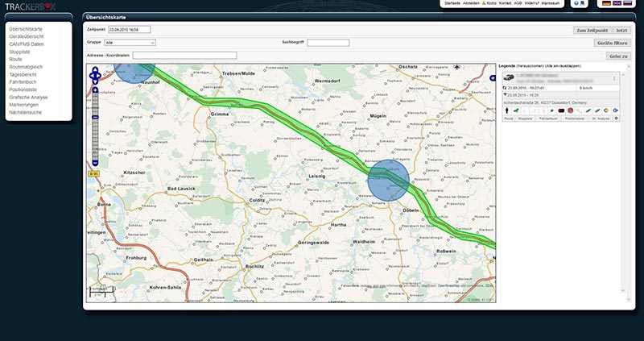The width and height of the screenshot is (644, 341).
Task: Zoom out with the map minus button
Action: [x=96, y=164]
